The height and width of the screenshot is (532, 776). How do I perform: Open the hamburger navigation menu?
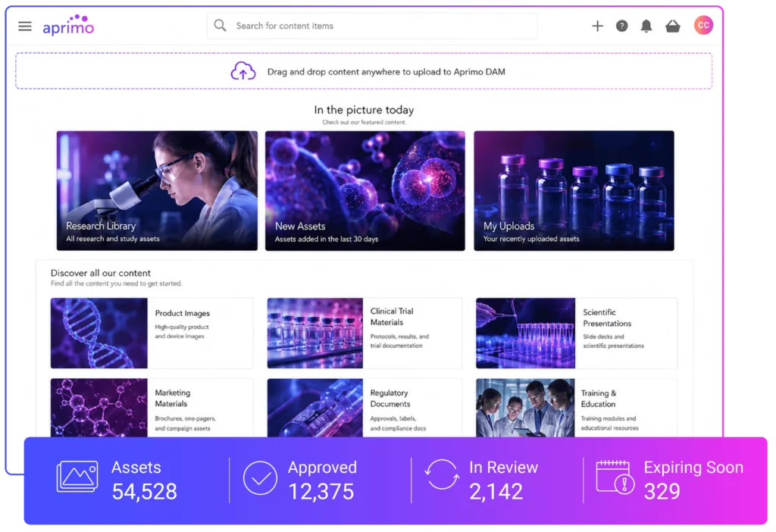(x=25, y=26)
